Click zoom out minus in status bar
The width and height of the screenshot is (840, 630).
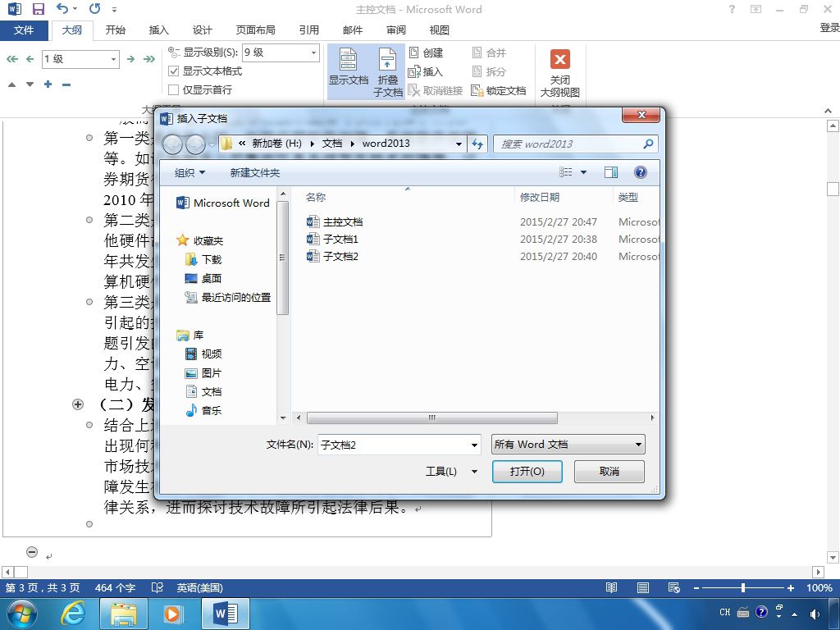point(696,587)
